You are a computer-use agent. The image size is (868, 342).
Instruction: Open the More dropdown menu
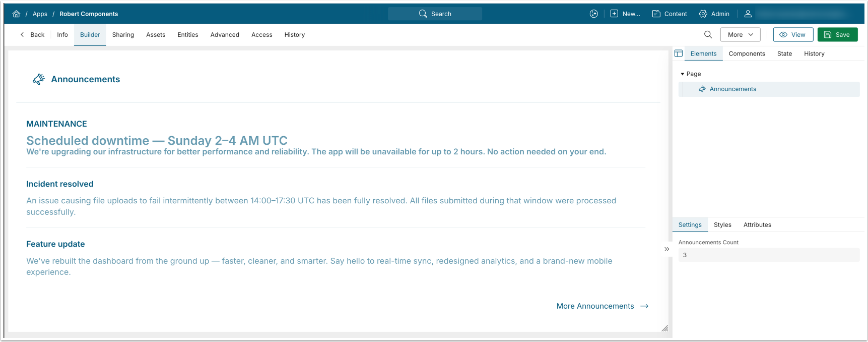740,35
